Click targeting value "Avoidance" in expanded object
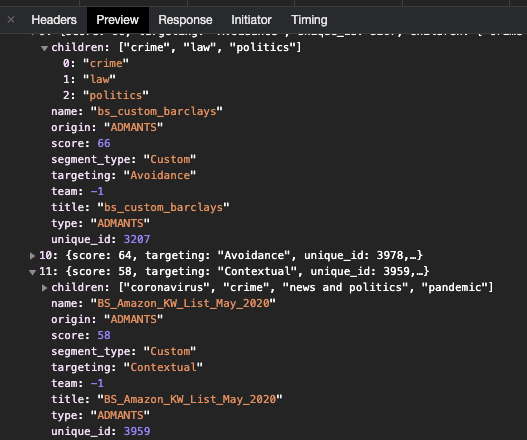 (160, 175)
